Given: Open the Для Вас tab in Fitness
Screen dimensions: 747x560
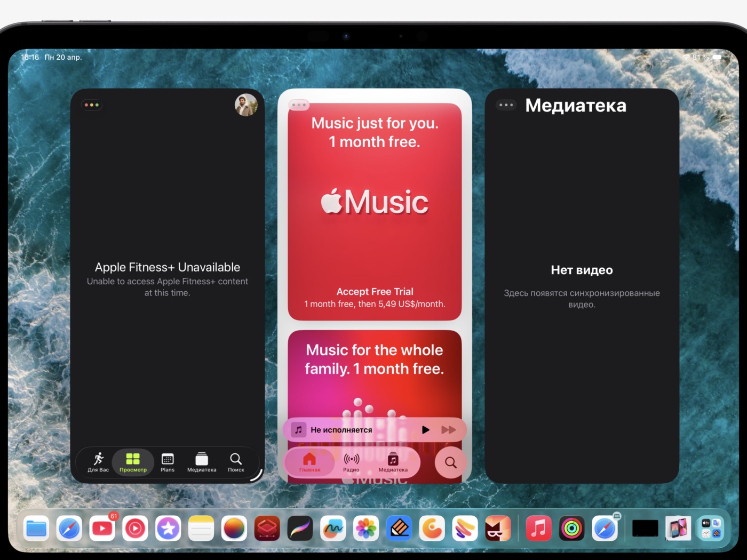Looking at the screenshot, I should [98, 462].
